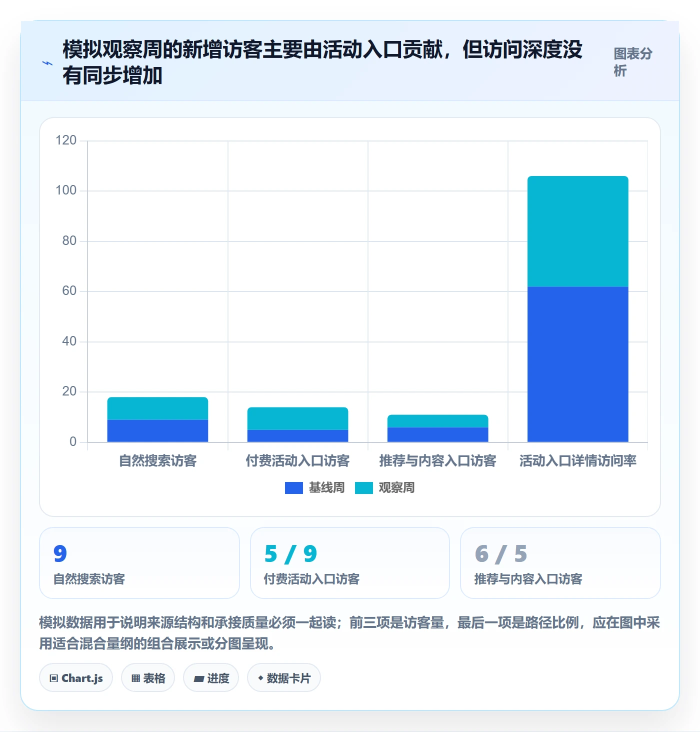Viewport: 700px width, 732px height.
Task: Click the 图表分析 badge in header
Action: coord(633,62)
